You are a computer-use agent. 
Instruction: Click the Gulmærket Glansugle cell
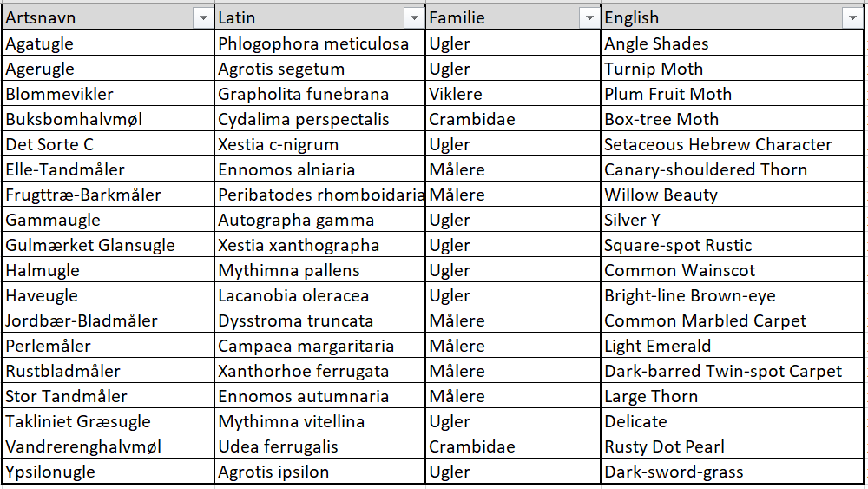pyautogui.click(x=108, y=245)
